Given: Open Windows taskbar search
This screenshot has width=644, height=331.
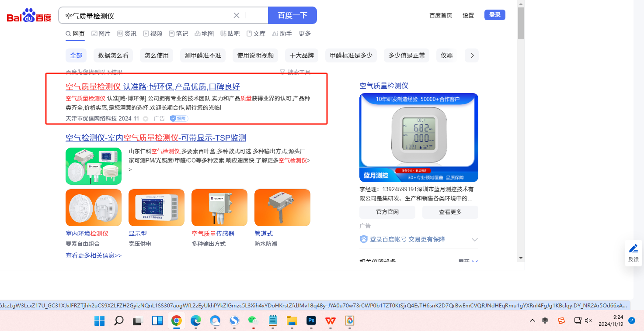Looking at the screenshot, I should pos(118,321).
